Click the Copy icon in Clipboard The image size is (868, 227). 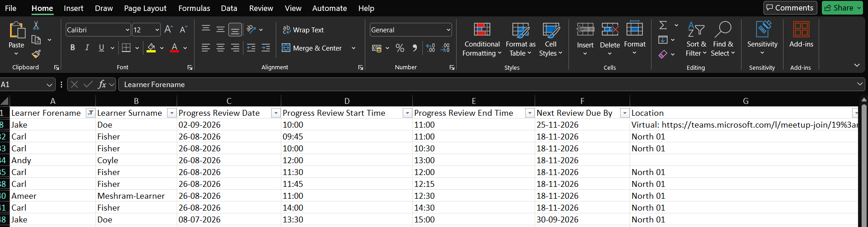click(x=36, y=40)
